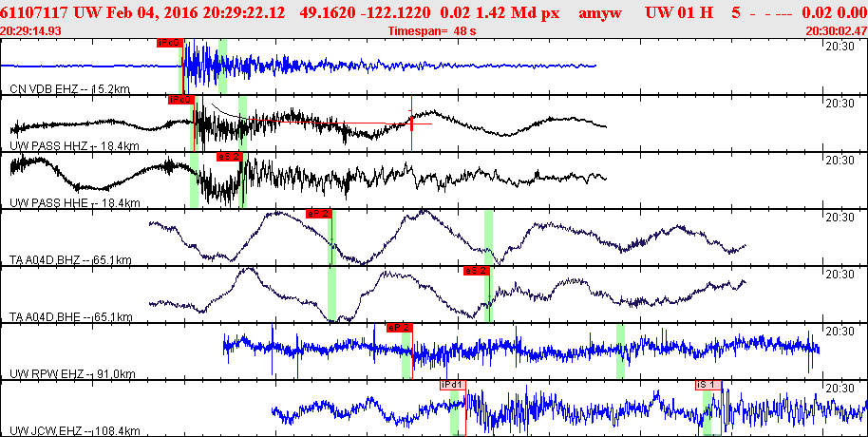Click the UW RPW EHZ channel label

(72, 374)
